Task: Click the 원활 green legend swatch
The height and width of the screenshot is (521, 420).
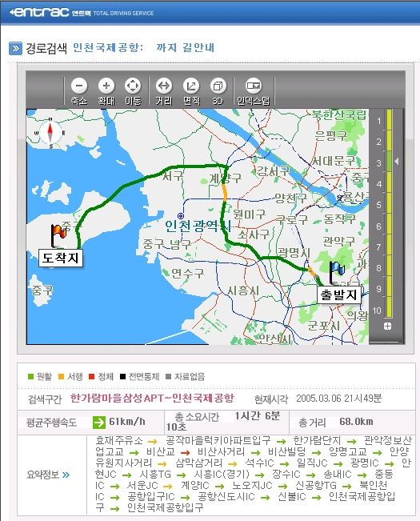Action: point(31,377)
